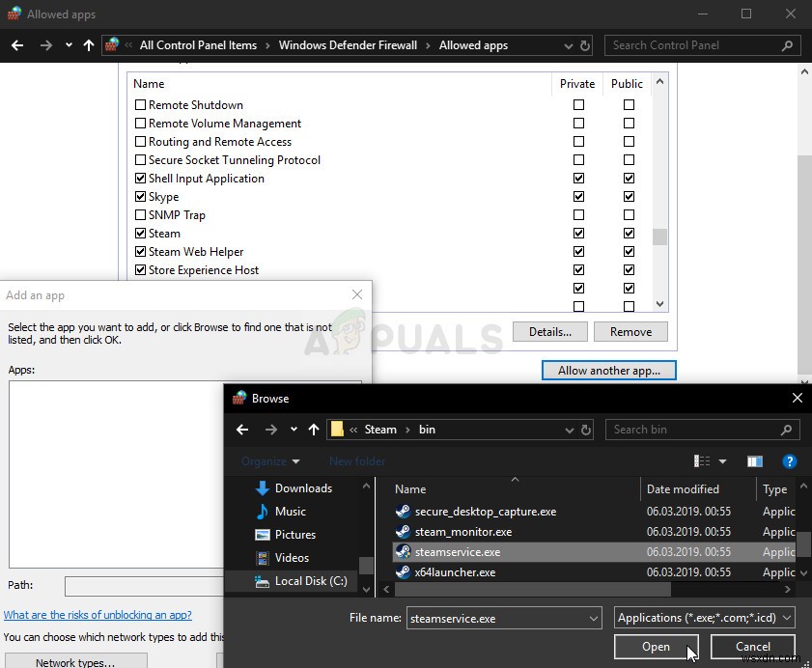This screenshot has height=668, width=812.
Task: Open the Organize menu
Action: (x=270, y=461)
